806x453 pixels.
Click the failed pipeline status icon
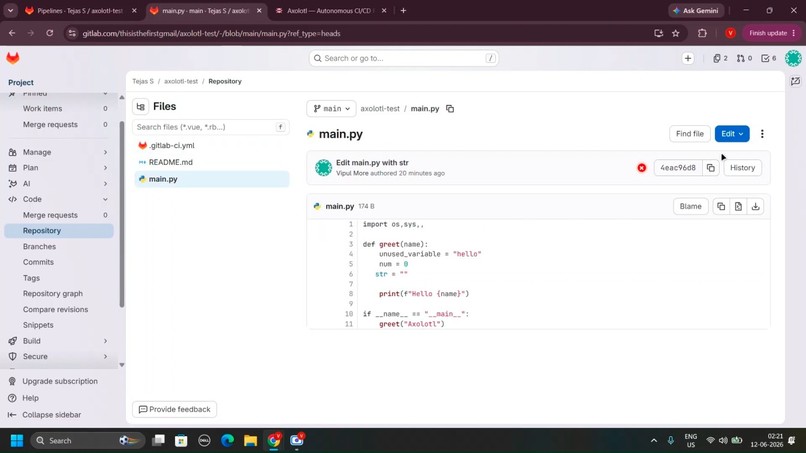coord(642,168)
